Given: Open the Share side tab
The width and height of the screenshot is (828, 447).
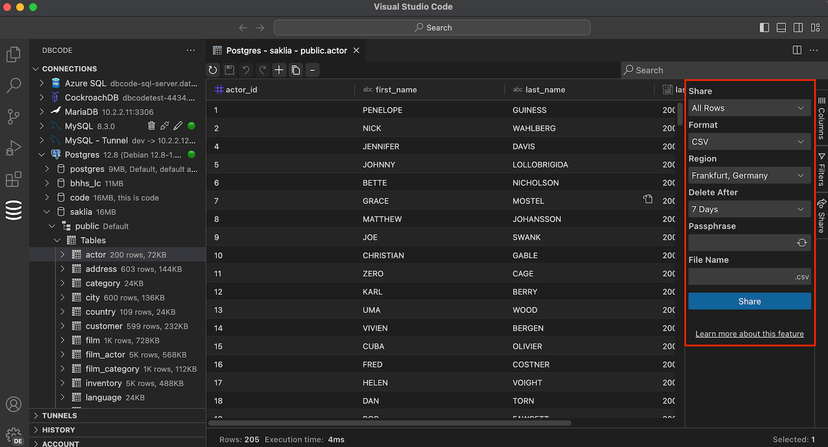Looking at the screenshot, I should 821,217.
